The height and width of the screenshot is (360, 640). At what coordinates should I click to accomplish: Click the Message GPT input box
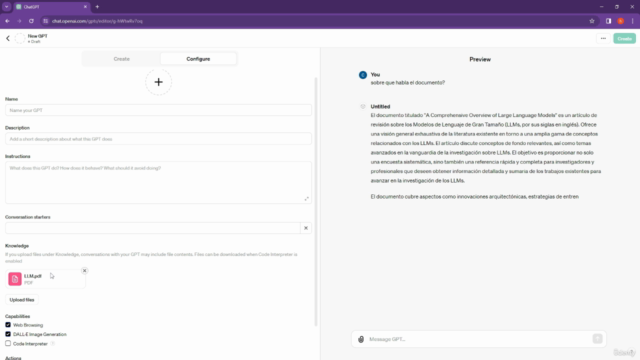(479, 339)
